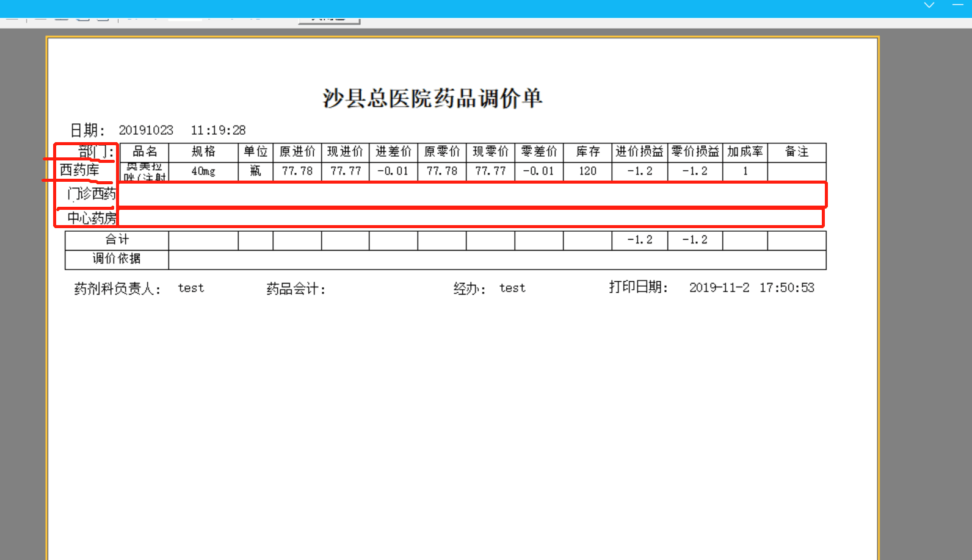This screenshot has width=972, height=560.
Task: Click the 药剂科负责人 label
Action: tap(117, 289)
